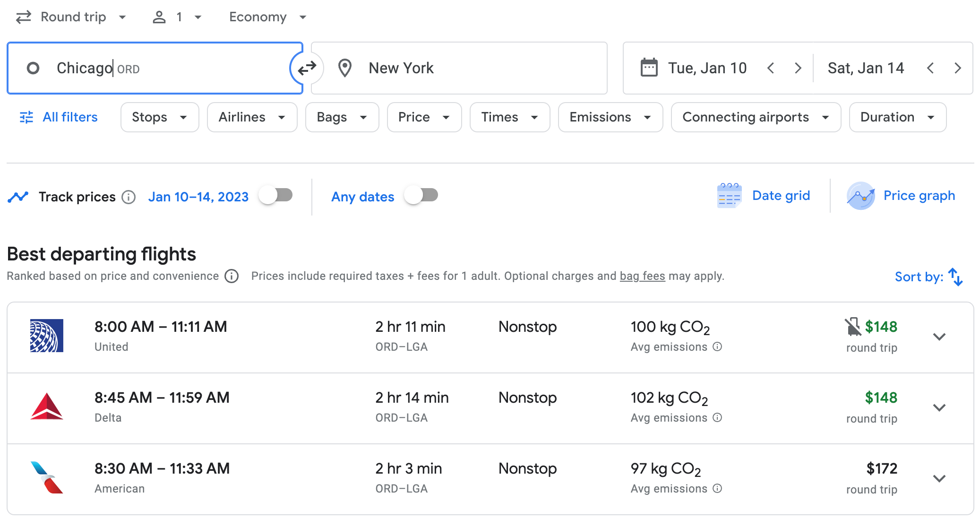Click the Date grid link
Viewport: 980px width, 519px height.
781,196
